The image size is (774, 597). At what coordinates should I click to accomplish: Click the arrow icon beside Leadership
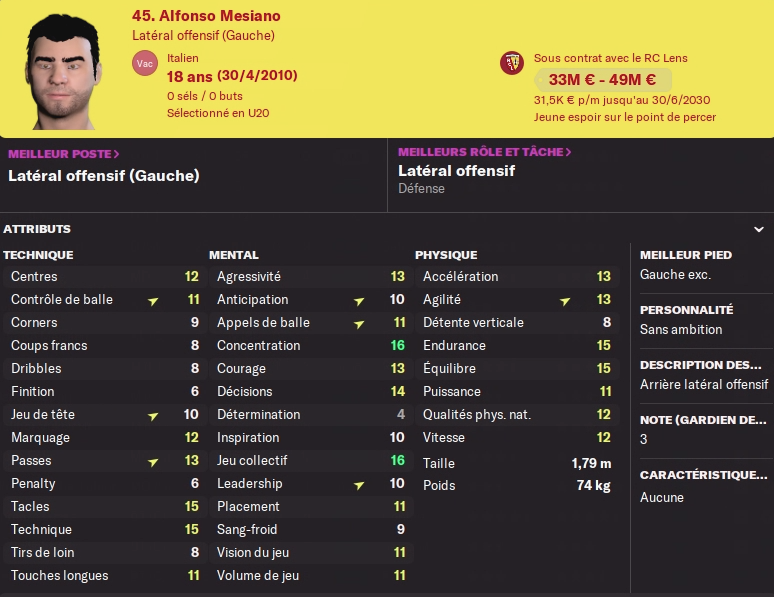point(359,485)
